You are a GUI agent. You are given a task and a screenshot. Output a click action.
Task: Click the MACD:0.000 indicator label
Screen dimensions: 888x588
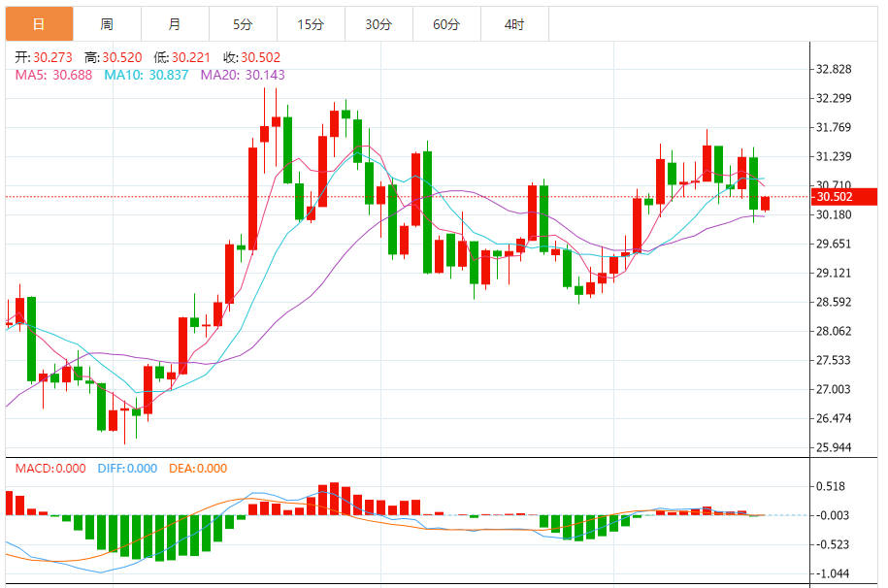[x=50, y=469]
